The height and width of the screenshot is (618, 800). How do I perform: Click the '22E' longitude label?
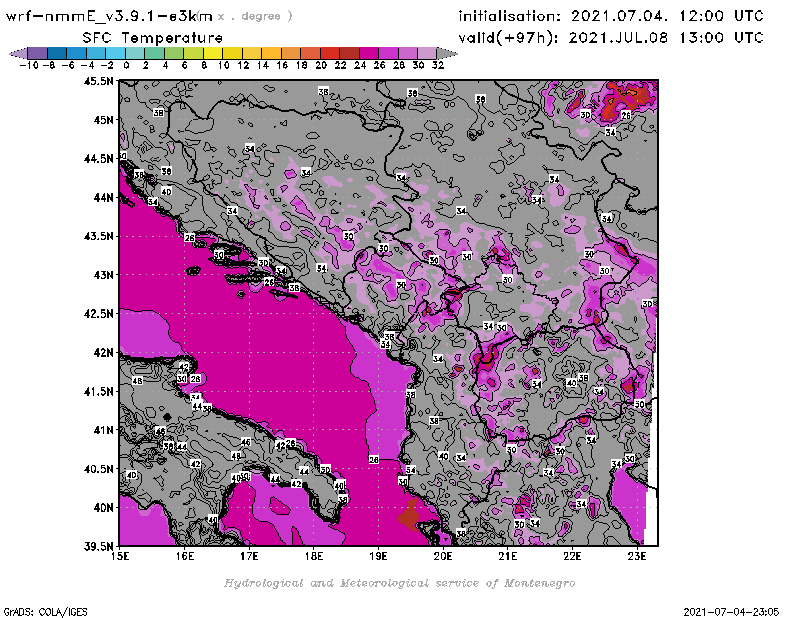click(572, 557)
